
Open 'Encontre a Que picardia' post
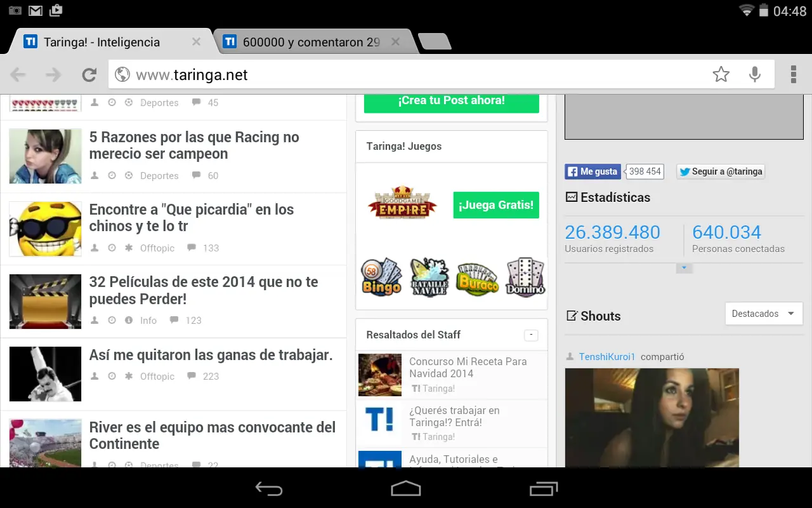[x=192, y=218]
